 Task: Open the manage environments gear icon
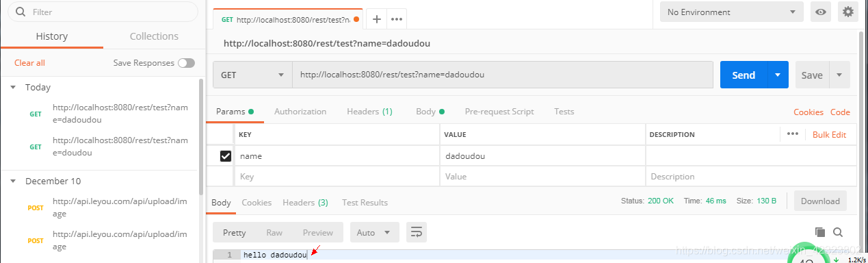(x=848, y=12)
